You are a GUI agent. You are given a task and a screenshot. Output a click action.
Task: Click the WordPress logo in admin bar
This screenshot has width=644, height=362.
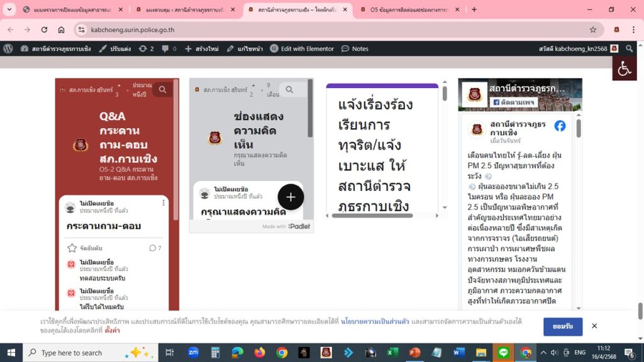click(8, 48)
